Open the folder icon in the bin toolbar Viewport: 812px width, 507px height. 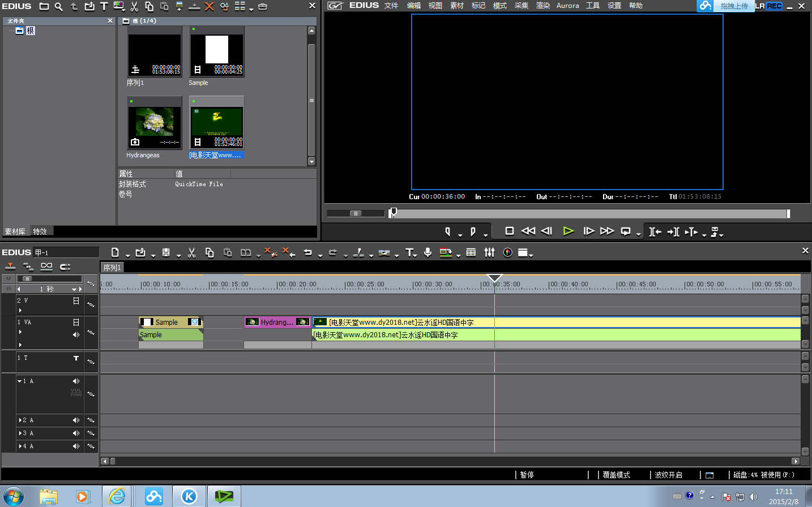[x=44, y=7]
